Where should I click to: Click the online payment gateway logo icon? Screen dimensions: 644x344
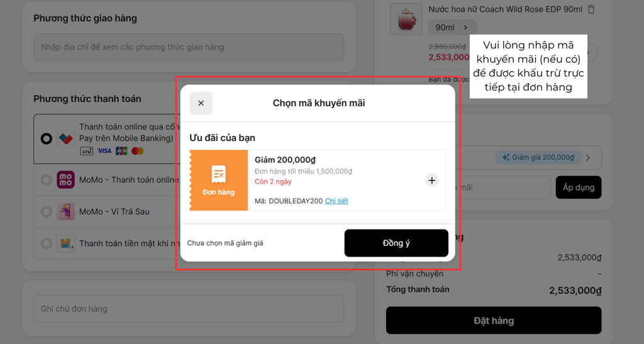point(65,138)
